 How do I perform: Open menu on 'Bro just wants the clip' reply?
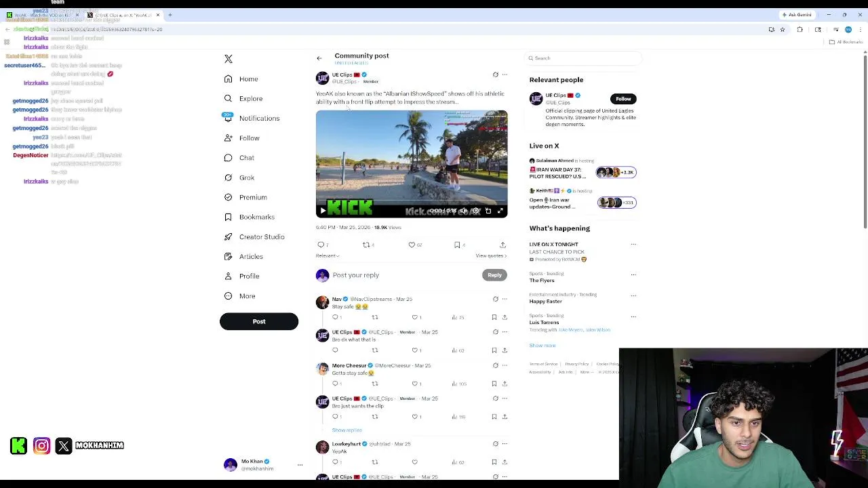(505, 399)
